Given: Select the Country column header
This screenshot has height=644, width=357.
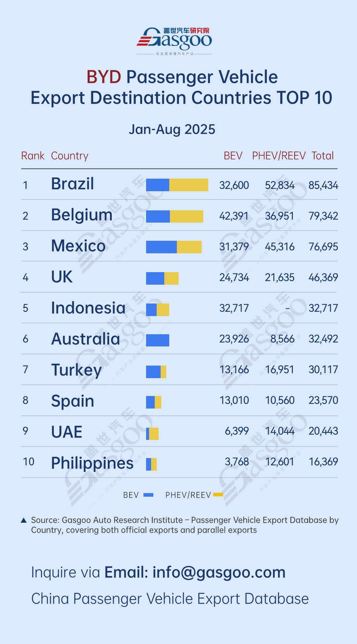Looking at the screenshot, I should point(70,156).
